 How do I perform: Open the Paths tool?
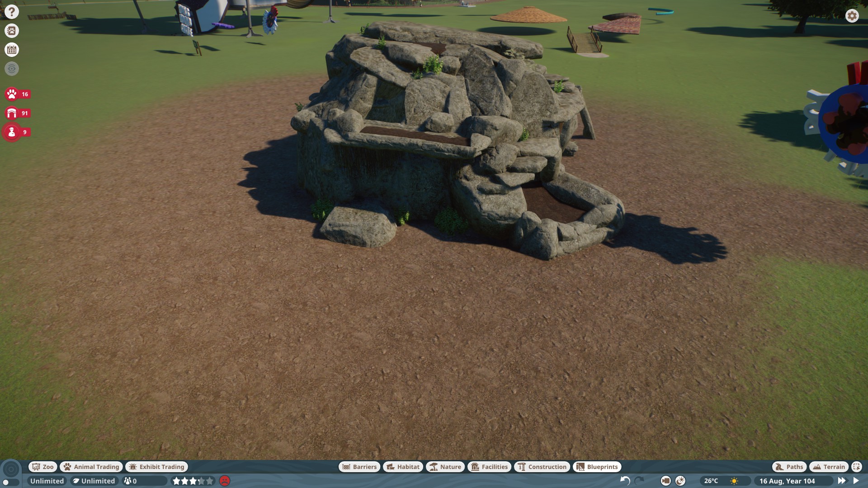[x=789, y=467]
